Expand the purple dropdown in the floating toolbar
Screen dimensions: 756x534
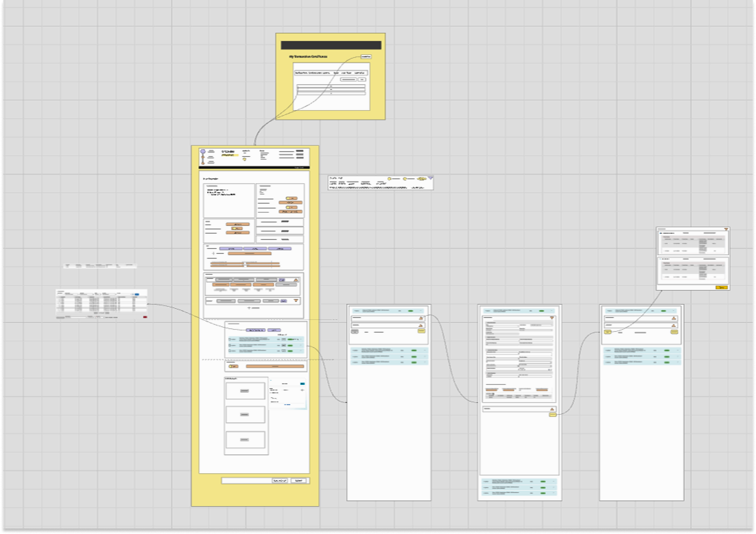tap(430, 178)
